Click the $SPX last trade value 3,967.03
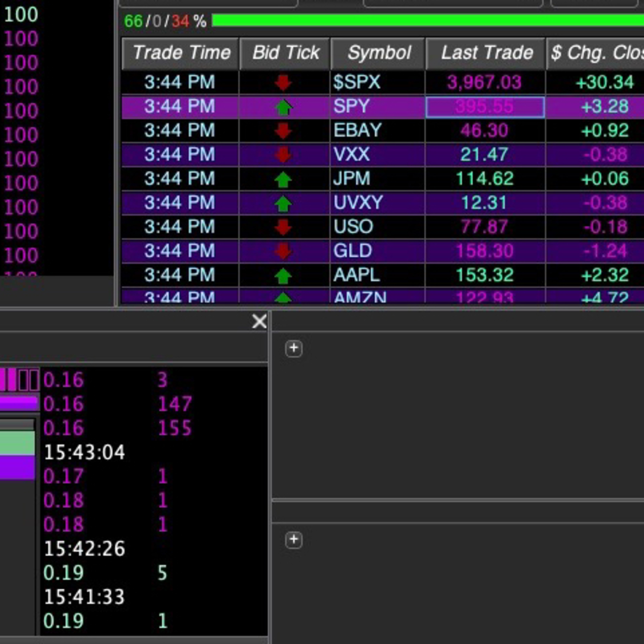Screen dimensions: 644x644 pyautogui.click(x=484, y=82)
